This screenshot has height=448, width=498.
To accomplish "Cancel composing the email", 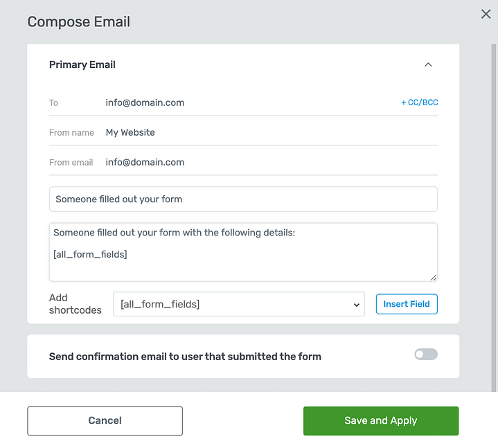I will (x=105, y=420).
